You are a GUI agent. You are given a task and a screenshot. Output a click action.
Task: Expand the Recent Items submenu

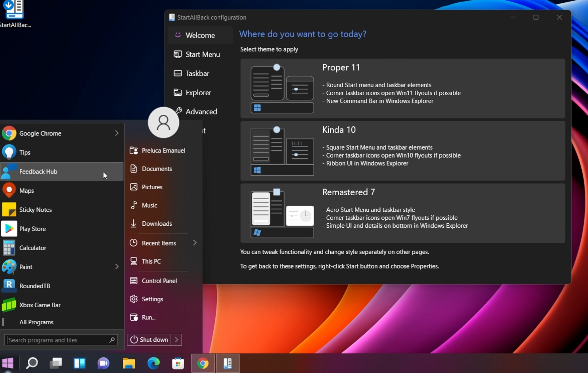tap(195, 243)
